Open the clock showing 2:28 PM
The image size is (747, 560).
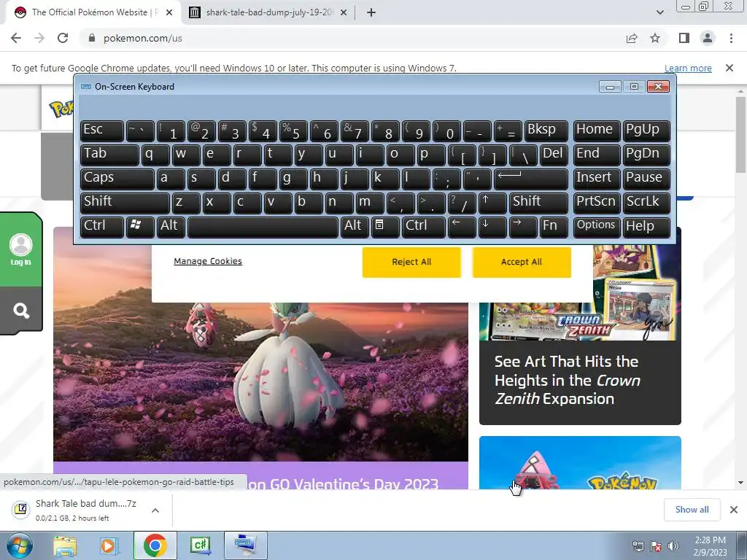[x=710, y=546]
